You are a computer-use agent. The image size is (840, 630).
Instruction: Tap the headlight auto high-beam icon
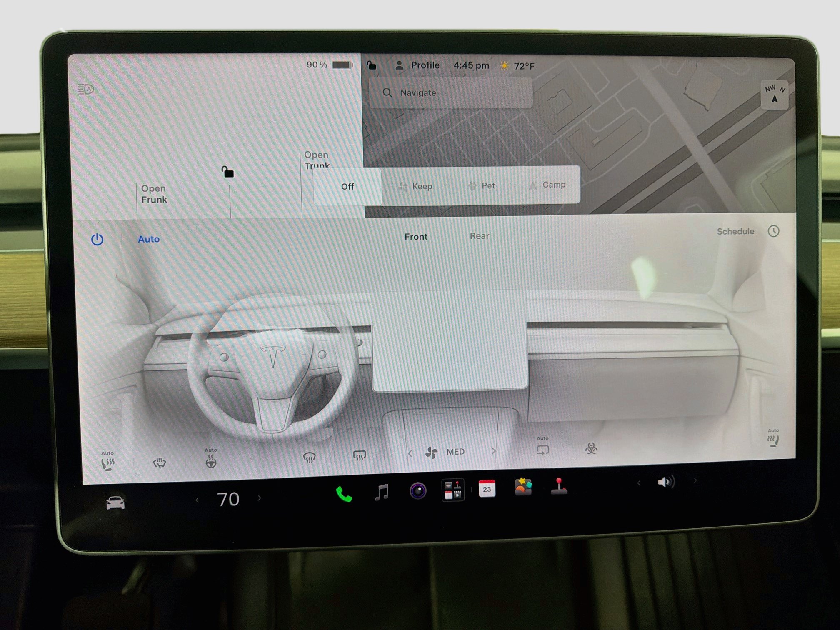pyautogui.click(x=86, y=89)
